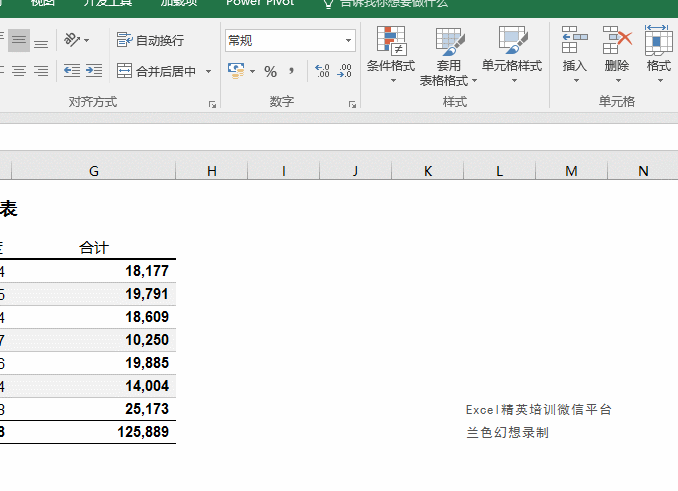The height and width of the screenshot is (491, 678).
Task: Click the increase indent icon
Action: click(94, 71)
